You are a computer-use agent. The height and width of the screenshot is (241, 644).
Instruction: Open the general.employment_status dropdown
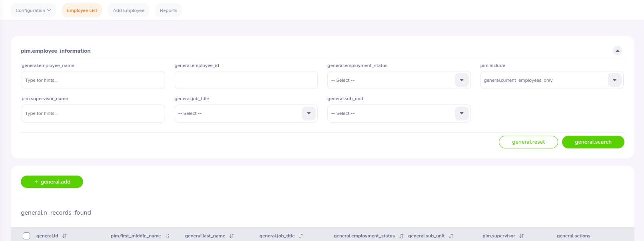pyautogui.click(x=399, y=80)
